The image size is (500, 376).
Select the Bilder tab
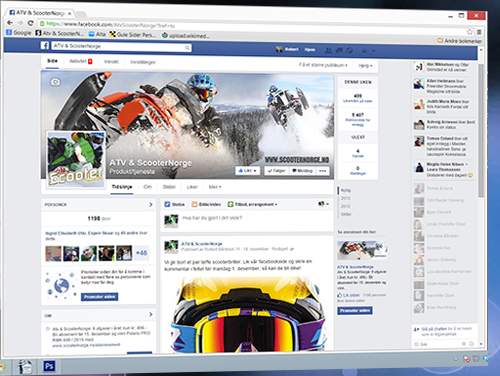[x=169, y=187]
